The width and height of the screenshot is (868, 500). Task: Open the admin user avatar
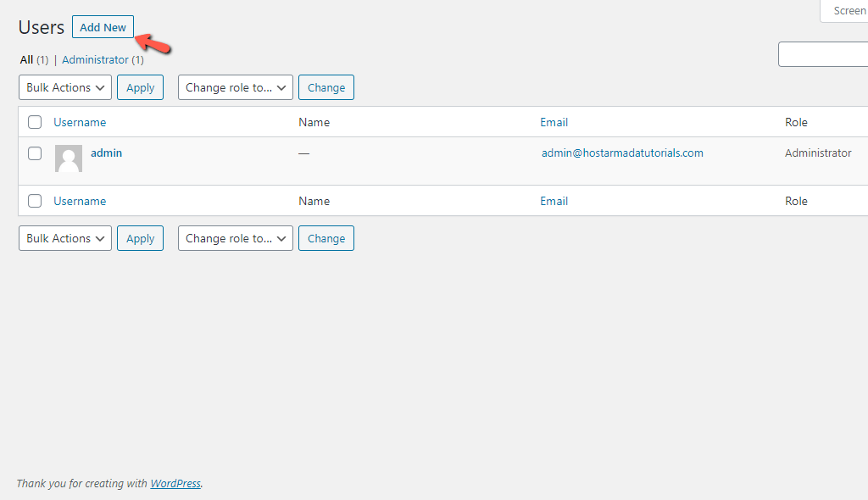pos(69,158)
